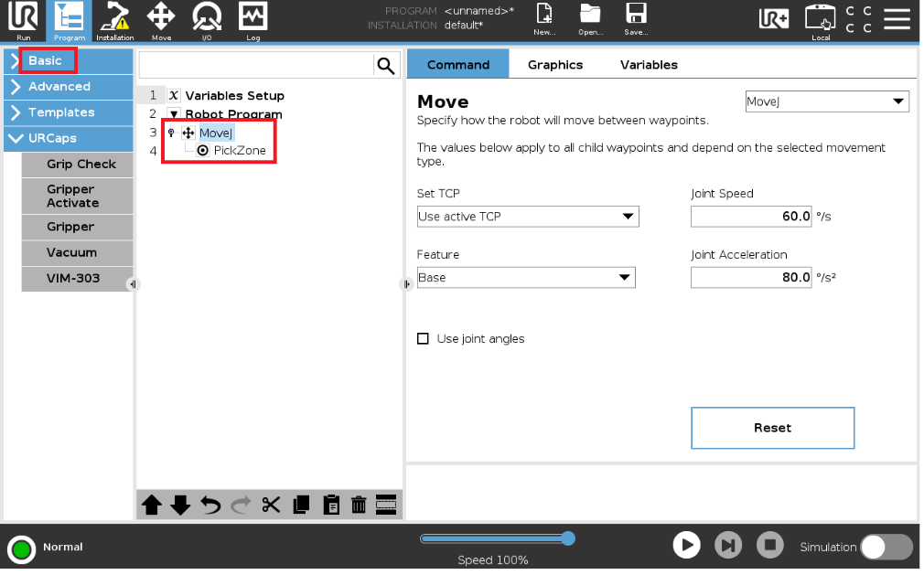This screenshot has height=575, width=924.
Task: Open the UR+ icon
Action: click(x=774, y=18)
